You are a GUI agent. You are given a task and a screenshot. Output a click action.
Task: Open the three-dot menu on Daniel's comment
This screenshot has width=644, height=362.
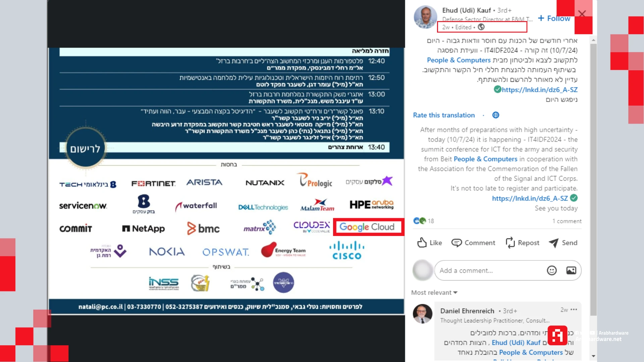(574, 310)
